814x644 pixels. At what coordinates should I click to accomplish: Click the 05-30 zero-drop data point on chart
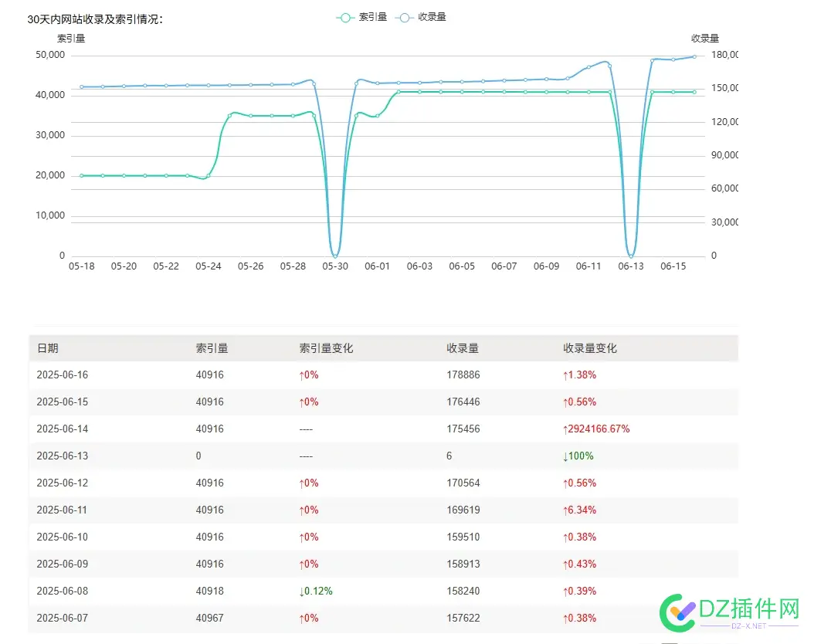[334, 256]
